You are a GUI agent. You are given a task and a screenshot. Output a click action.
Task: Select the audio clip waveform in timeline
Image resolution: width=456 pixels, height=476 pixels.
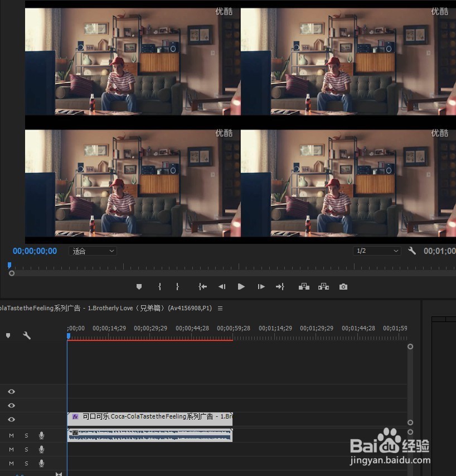(x=150, y=435)
